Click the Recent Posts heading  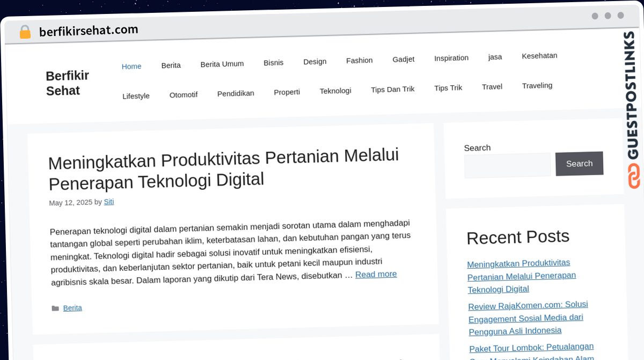[x=518, y=237]
